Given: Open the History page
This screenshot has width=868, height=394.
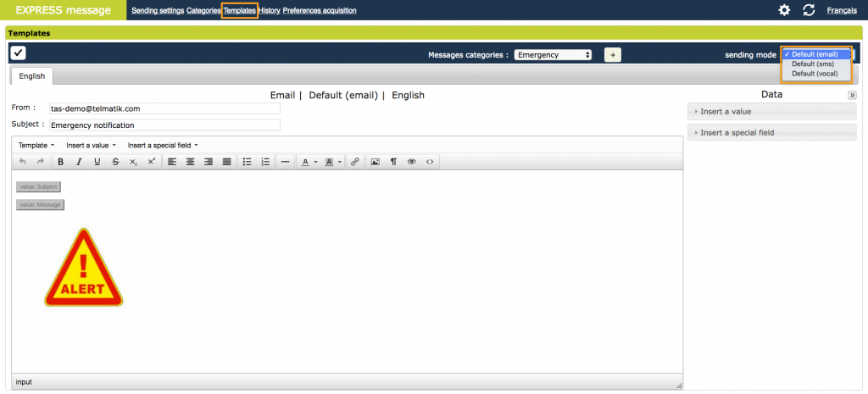Looking at the screenshot, I should click(x=269, y=10).
